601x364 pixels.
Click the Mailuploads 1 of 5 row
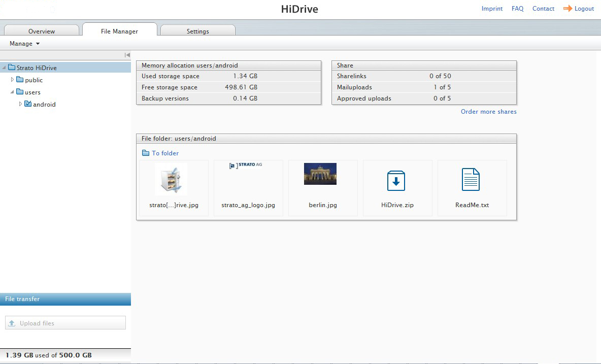point(424,87)
